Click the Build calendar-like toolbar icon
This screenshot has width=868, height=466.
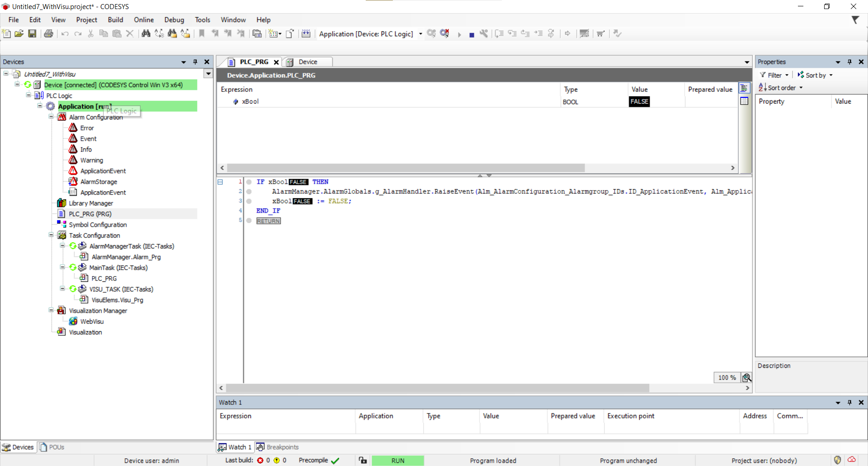pyautogui.click(x=306, y=33)
